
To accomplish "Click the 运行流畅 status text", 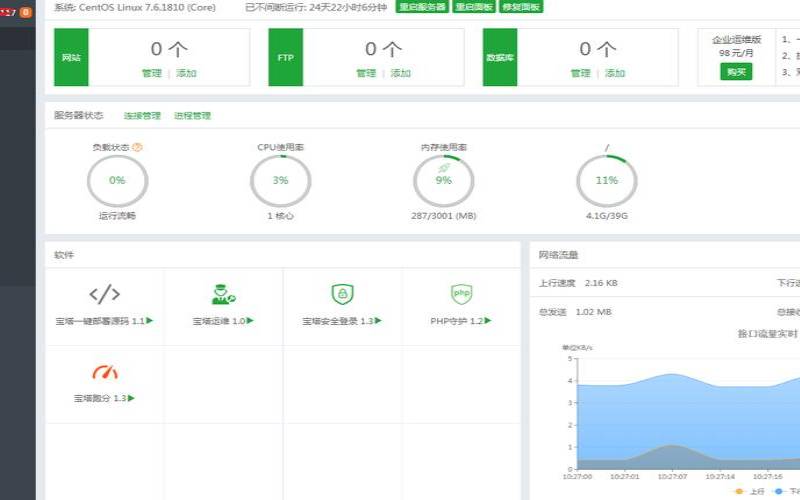I will pos(117,216).
